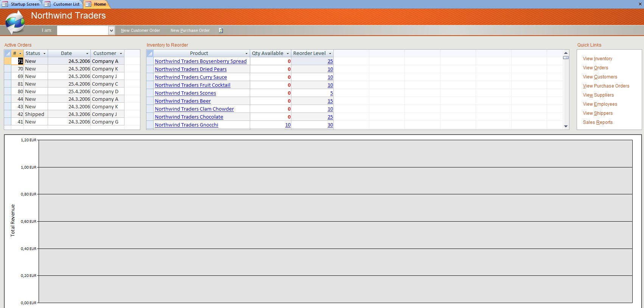Select the Home tab
The width and height of the screenshot is (644, 308).
(x=100, y=4)
